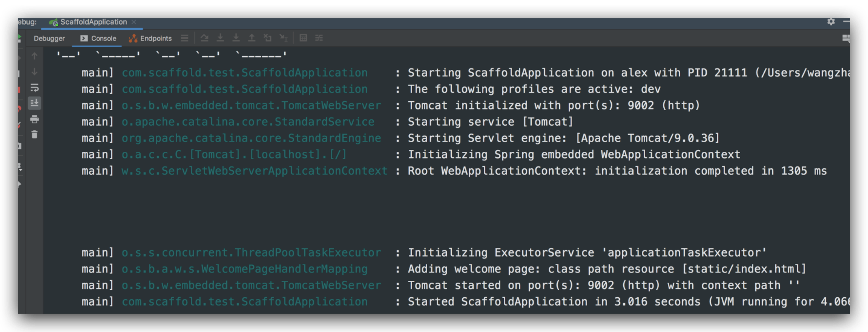Click o.s.s.concurrent.ThreadPoolTaskExecutor logger name

tap(251, 253)
